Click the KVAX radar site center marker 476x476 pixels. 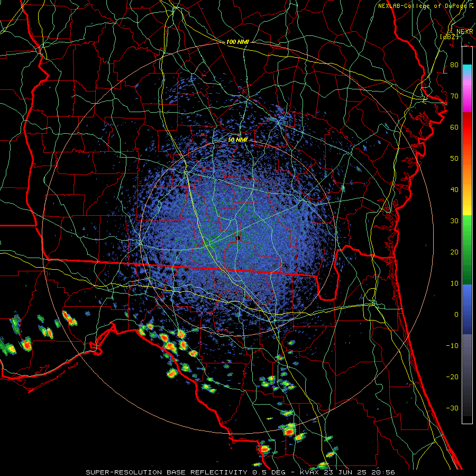(239, 239)
